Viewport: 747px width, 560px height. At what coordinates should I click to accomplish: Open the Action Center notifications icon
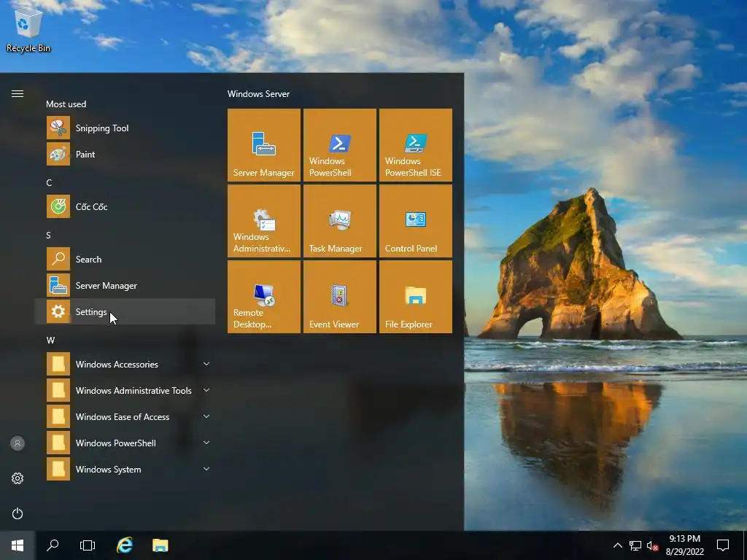click(723, 545)
